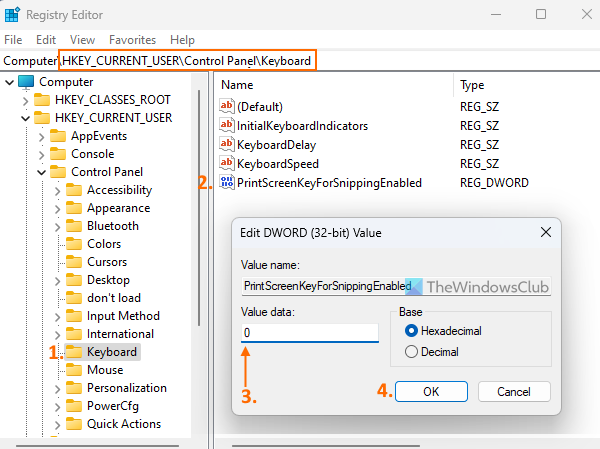Click the Personalization folder icon
This screenshot has height=449, width=600.
(74, 388)
